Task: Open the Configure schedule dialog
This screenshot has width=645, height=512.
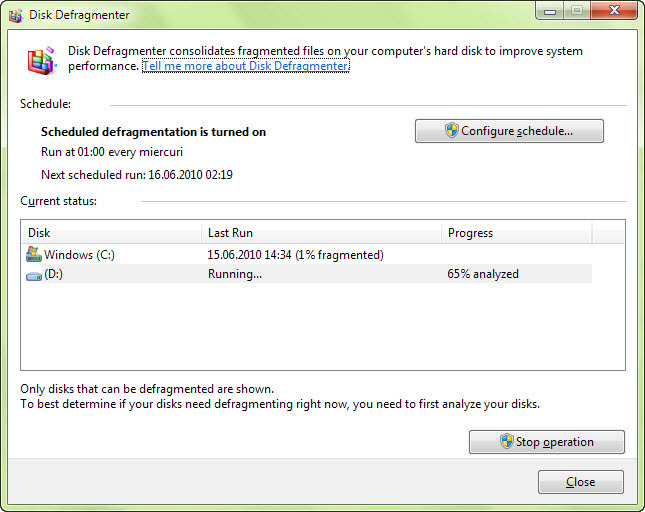Action: tap(509, 131)
